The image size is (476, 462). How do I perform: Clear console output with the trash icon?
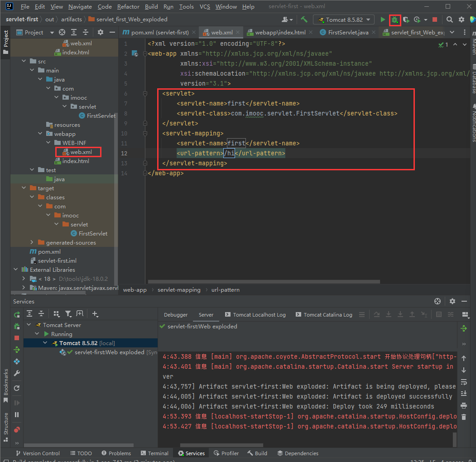tap(463, 417)
